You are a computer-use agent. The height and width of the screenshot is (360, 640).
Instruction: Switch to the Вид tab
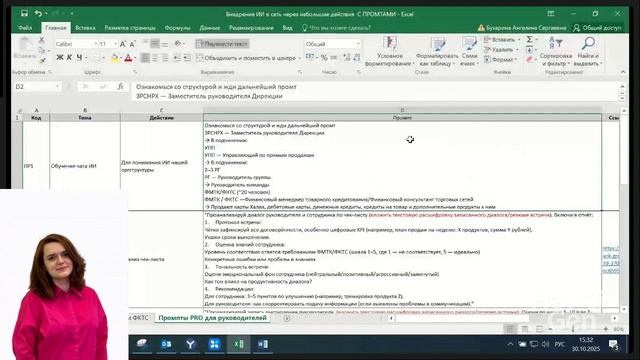tap(287, 28)
